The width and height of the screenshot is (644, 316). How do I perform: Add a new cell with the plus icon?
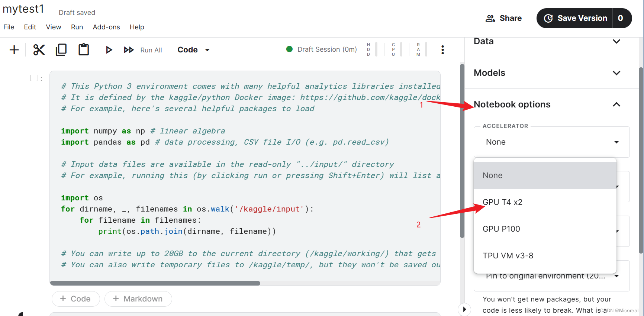[x=14, y=50]
